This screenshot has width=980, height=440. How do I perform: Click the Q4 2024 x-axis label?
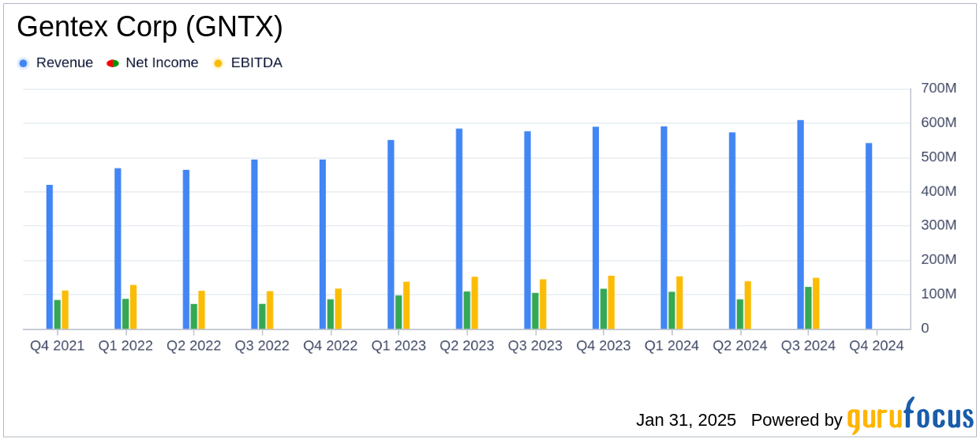click(876, 346)
